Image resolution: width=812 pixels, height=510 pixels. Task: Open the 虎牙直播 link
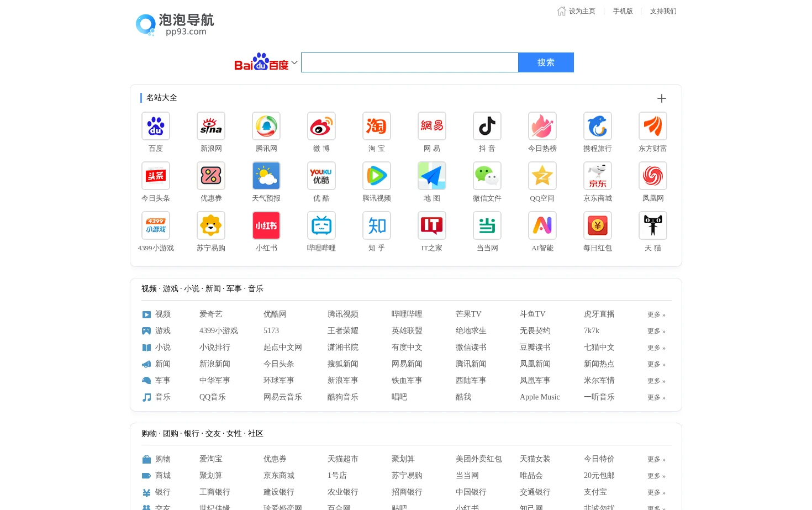[599, 314]
